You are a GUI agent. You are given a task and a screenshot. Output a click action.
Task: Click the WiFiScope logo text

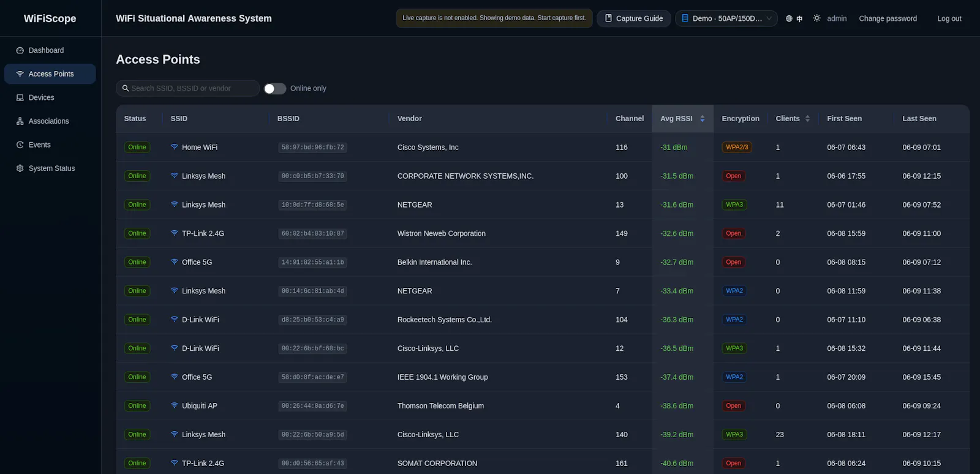point(50,18)
